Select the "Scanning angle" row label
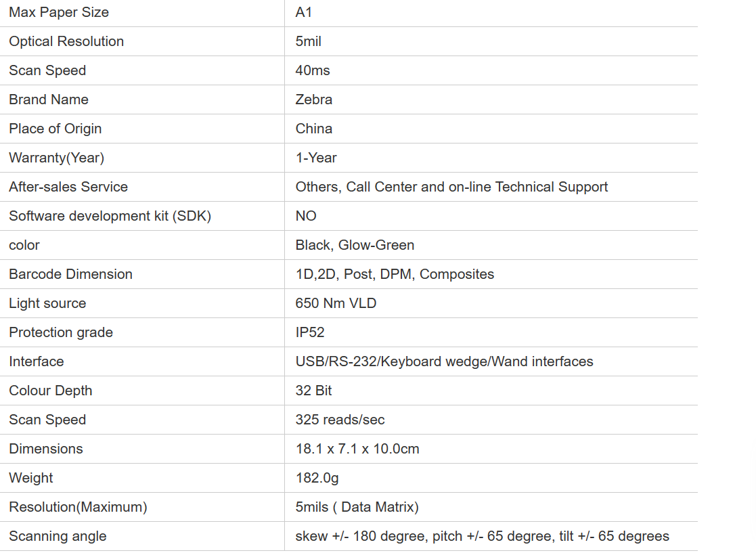This screenshot has height=553, width=756. (58, 536)
